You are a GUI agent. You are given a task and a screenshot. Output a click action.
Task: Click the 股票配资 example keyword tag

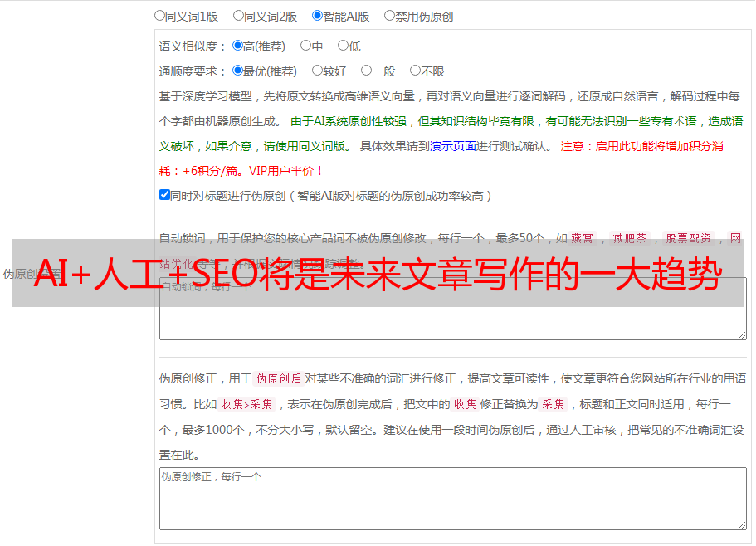(689, 238)
